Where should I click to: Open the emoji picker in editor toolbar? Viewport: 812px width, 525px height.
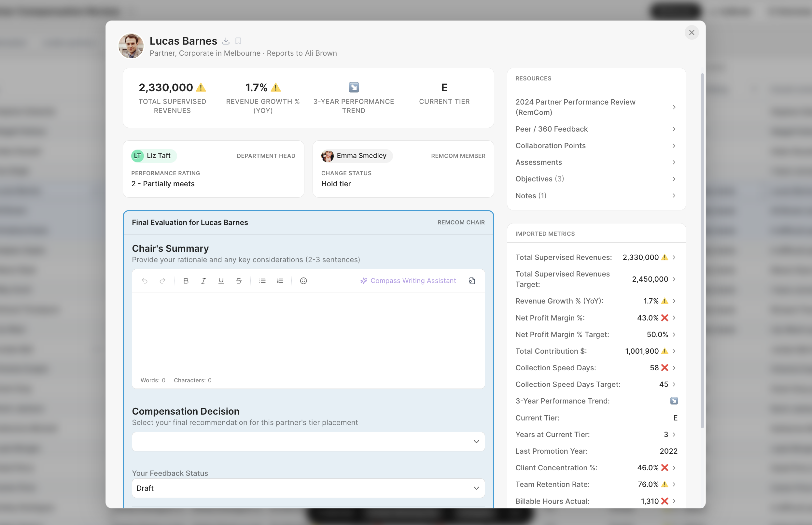click(x=303, y=280)
